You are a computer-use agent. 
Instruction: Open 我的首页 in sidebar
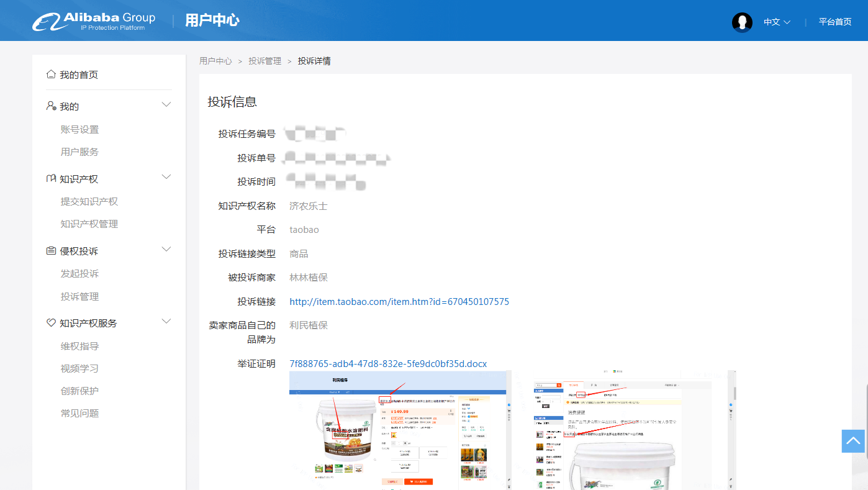point(79,75)
